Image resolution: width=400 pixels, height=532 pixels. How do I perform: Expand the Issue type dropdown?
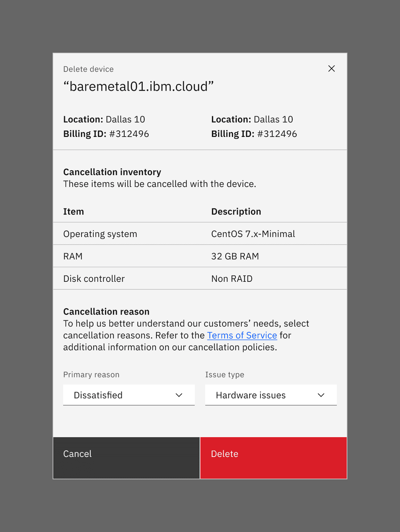coord(270,395)
